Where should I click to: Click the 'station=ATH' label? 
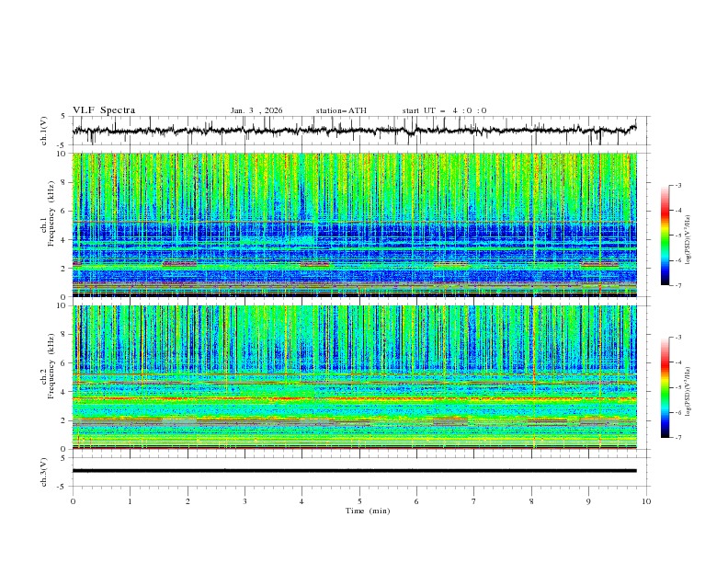coord(341,110)
